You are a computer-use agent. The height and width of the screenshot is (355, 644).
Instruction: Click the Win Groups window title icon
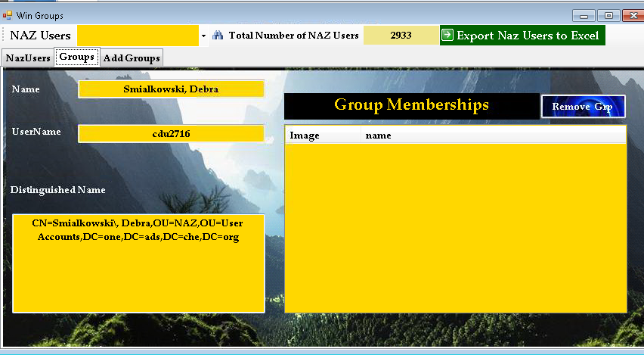pyautogui.click(x=8, y=16)
